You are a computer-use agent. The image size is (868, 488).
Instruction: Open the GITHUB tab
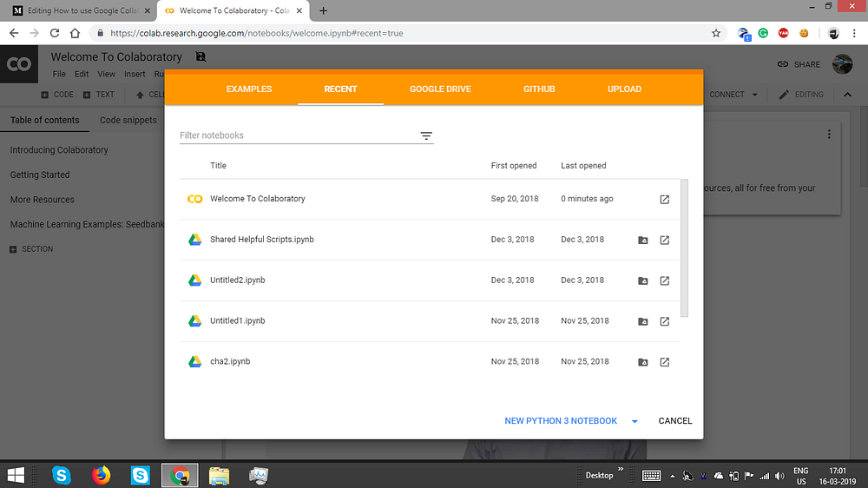[x=539, y=89]
